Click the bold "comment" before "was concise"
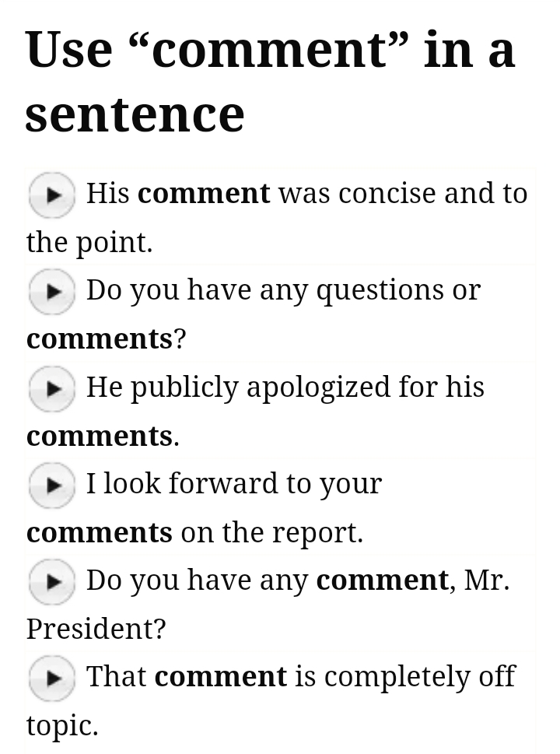The height and width of the screenshot is (754, 560). (x=204, y=194)
